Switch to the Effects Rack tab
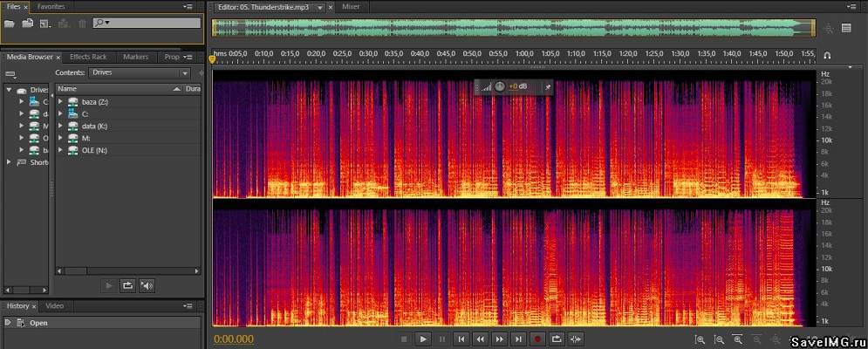 (x=87, y=57)
